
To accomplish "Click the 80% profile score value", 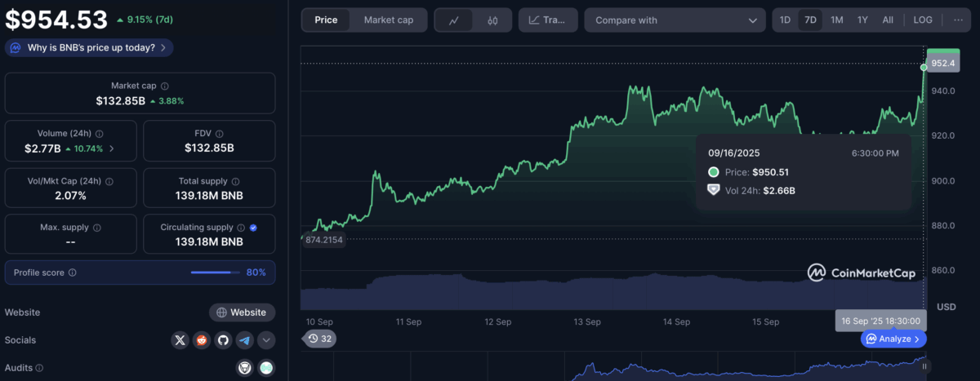I will pyautogui.click(x=256, y=272).
